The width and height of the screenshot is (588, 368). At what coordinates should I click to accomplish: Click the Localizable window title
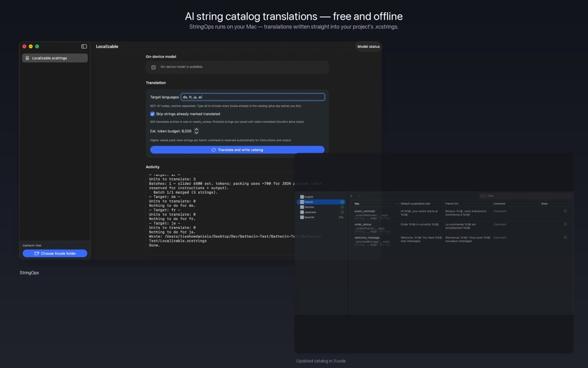[107, 46]
